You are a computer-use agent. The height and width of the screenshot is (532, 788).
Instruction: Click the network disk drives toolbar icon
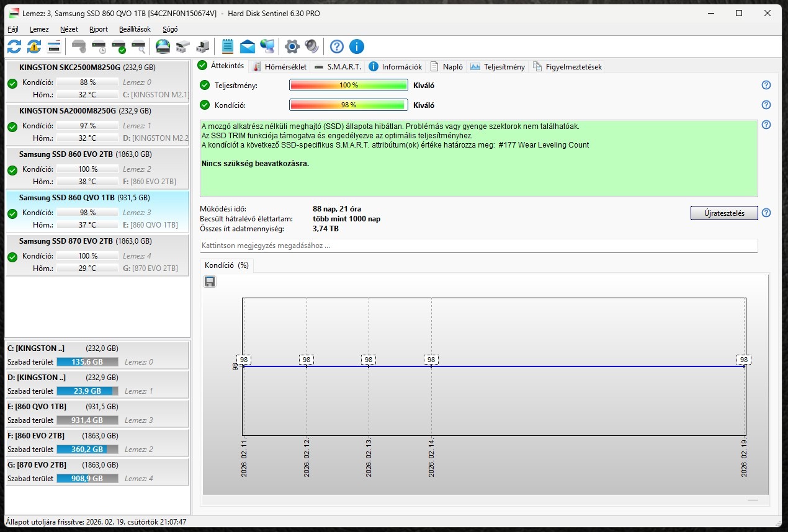tap(182, 47)
